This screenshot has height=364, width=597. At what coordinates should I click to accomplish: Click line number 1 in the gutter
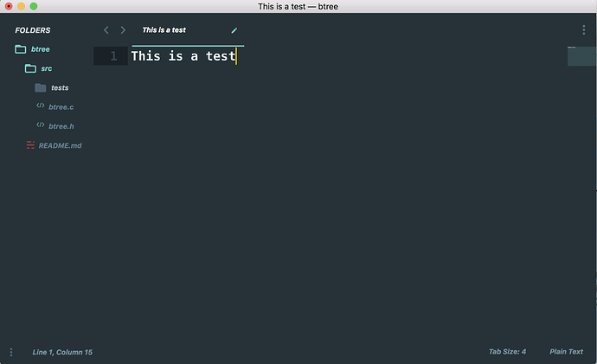coord(113,56)
